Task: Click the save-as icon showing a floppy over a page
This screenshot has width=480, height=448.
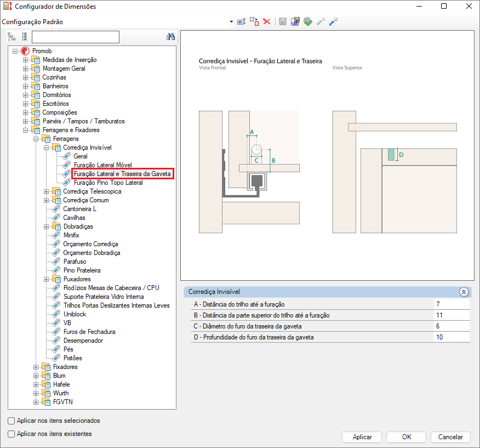Action: (295, 21)
